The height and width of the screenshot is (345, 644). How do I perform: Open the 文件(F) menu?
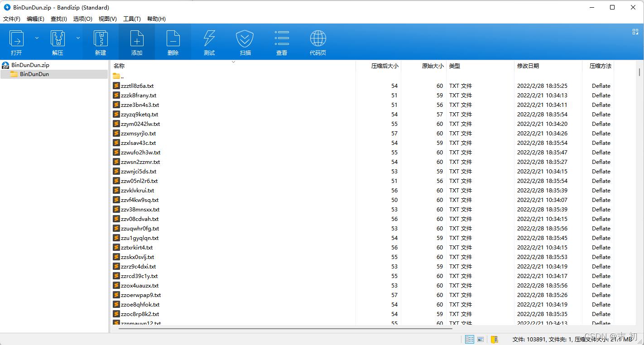pyautogui.click(x=12, y=19)
